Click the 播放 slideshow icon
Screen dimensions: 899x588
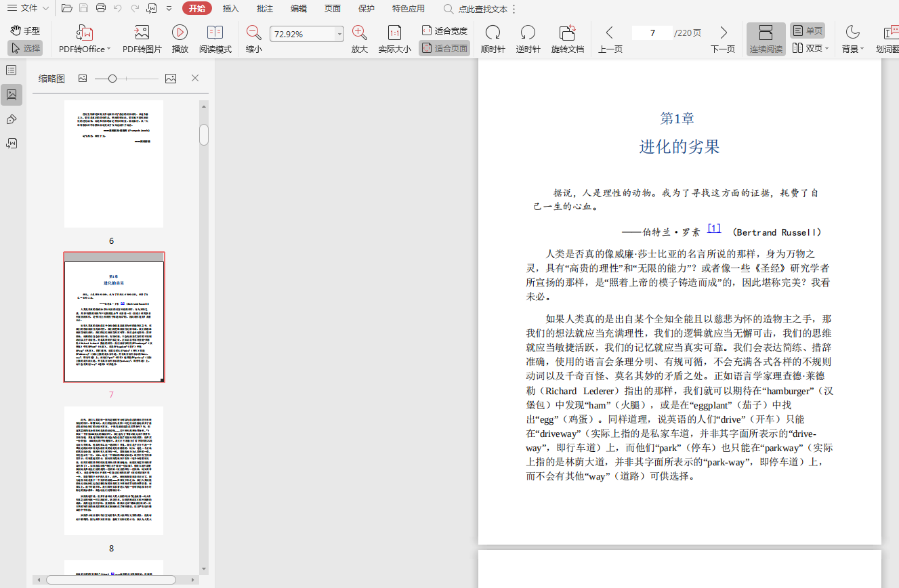point(180,33)
